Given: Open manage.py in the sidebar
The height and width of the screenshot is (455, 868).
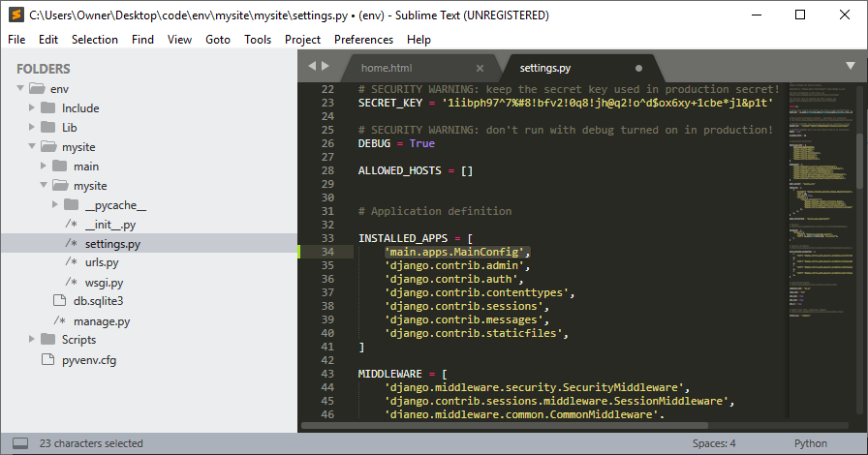Looking at the screenshot, I should pyautogui.click(x=102, y=321).
